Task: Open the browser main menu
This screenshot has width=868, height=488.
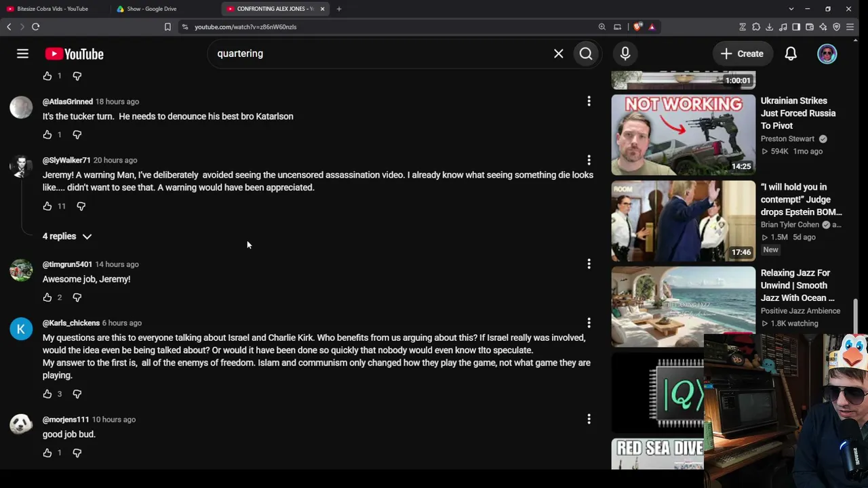Action: pos(850,27)
